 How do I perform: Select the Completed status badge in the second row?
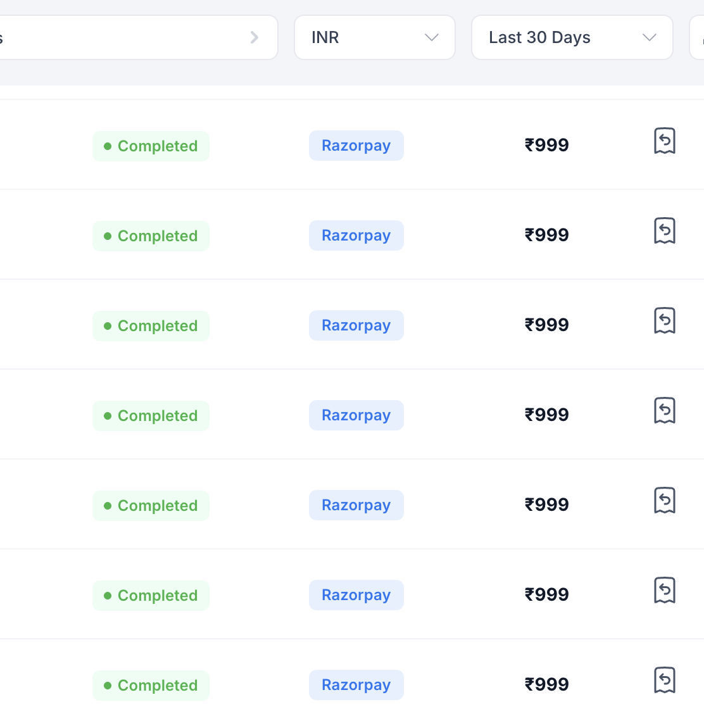tap(151, 236)
